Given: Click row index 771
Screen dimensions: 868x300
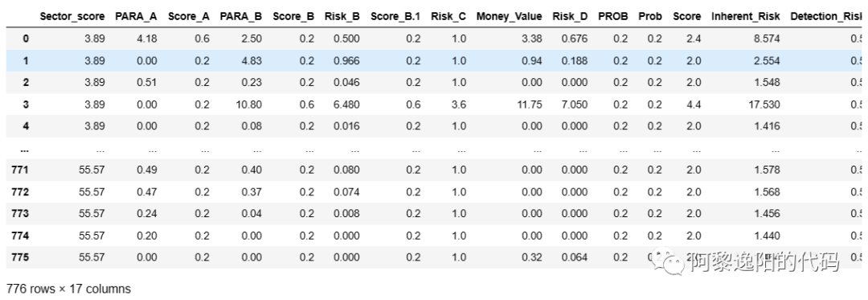Looking at the screenshot, I should click(x=20, y=170).
